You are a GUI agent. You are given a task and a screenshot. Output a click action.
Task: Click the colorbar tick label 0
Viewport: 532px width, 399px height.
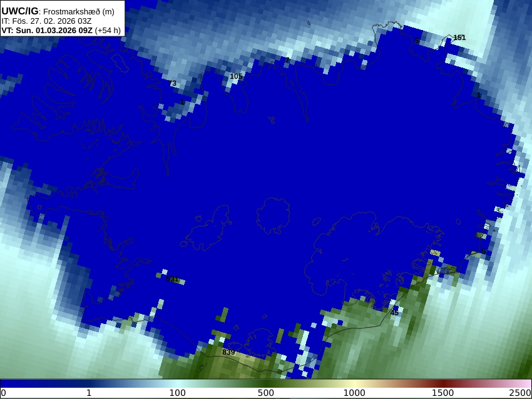(3, 393)
